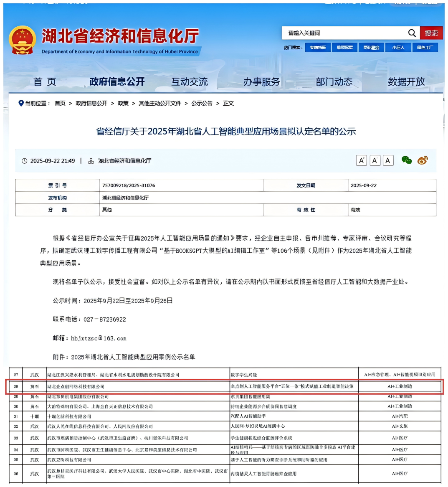Share the article via WeChat icon
The width and height of the screenshot is (448, 487).
tap(406, 160)
